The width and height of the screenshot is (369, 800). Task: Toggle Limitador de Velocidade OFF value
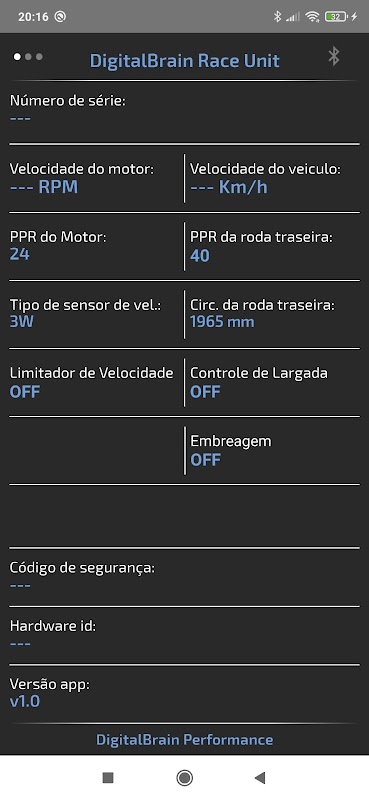(25, 392)
